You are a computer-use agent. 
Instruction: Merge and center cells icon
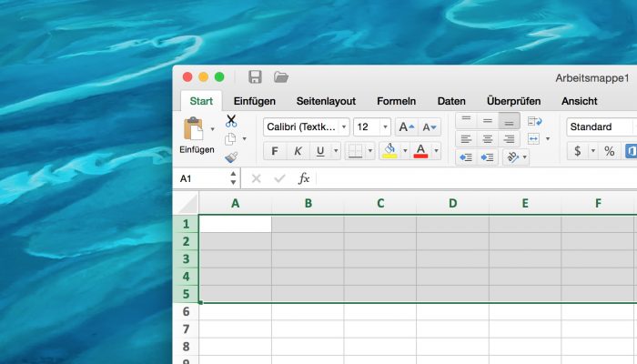point(533,139)
